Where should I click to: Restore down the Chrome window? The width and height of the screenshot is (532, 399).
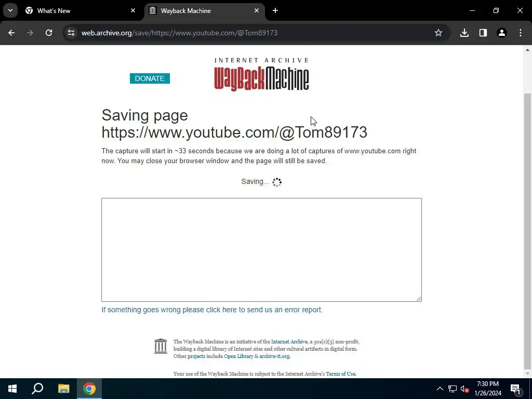click(x=496, y=10)
